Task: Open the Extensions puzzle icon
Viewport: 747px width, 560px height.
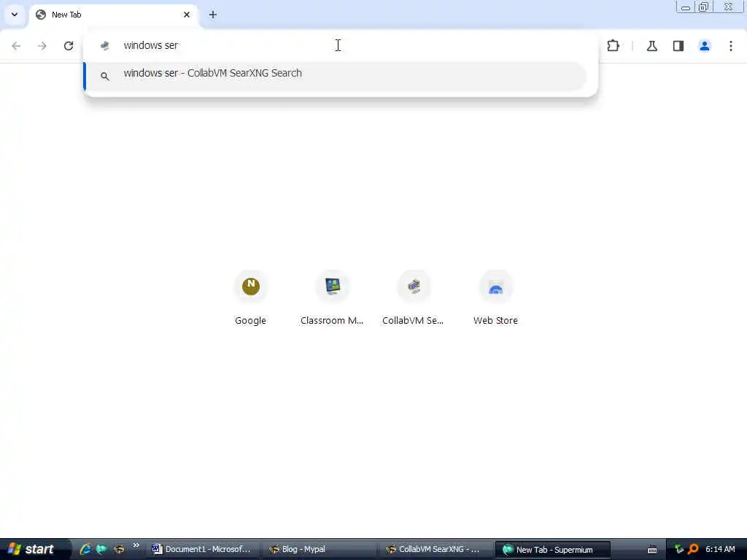Action: click(613, 46)
